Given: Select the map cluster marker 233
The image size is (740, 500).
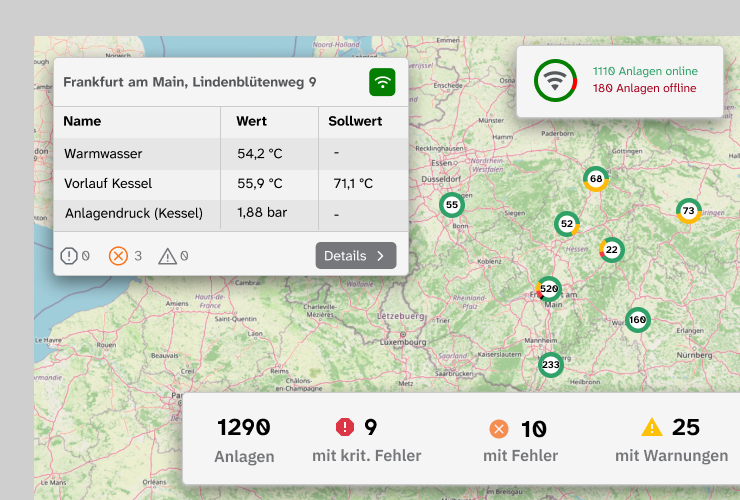Looking at the screenshot, I should click(x=551, y=364).
